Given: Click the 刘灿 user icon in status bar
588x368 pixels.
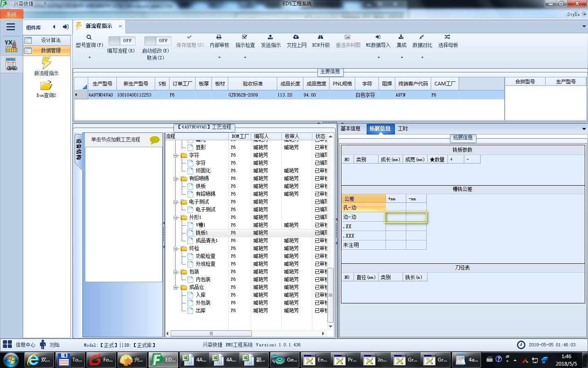Looking at the screenshot, I should click(43, 344).
